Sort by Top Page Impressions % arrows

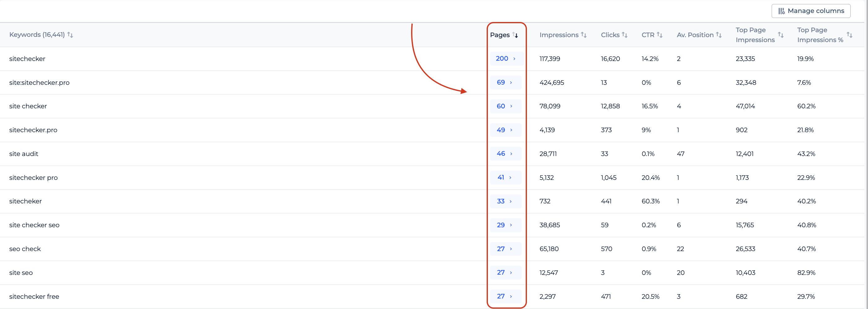click(x=849, y=35)
